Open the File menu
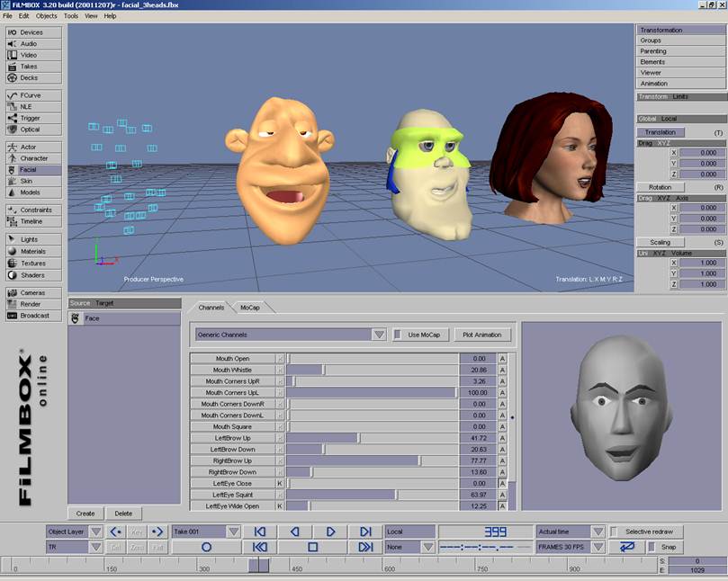The image size is (728, 581). coord(7,16)
